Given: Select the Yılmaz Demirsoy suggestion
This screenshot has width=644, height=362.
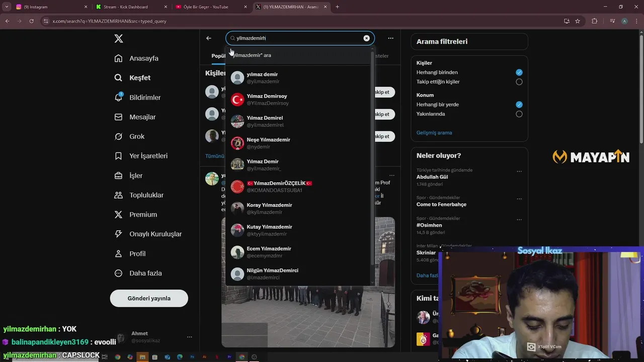Looking at the screenshot, I should pyautogui.click(x=298, y=100).
